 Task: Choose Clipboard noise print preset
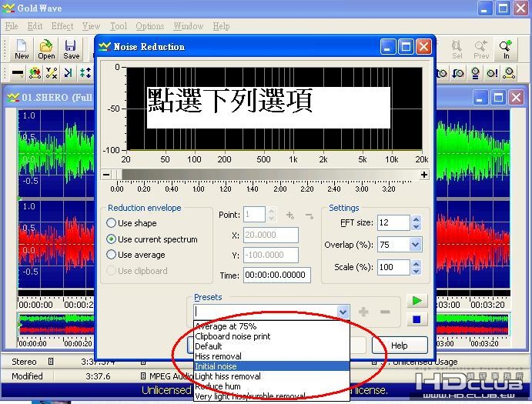click(272, 336)
